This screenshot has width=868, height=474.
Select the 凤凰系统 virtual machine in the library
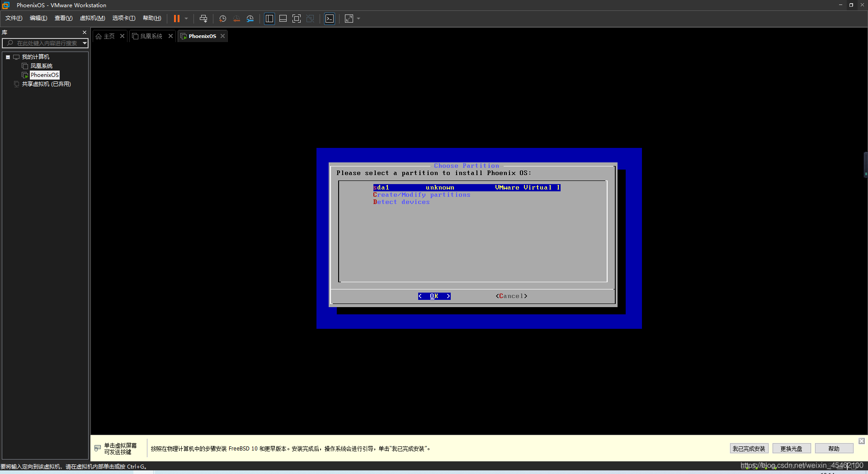pos(41,66)
